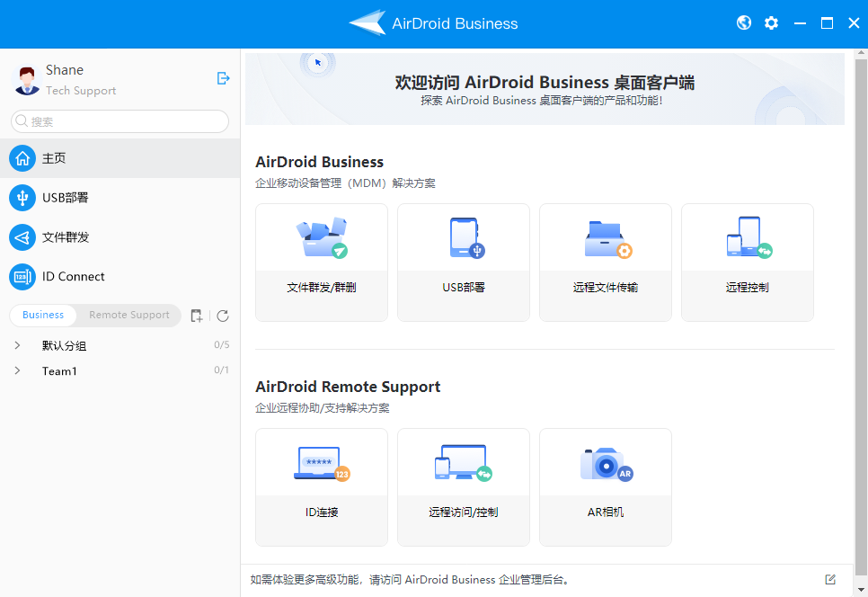Click the 远程文件传输 card label

[606, 288]
